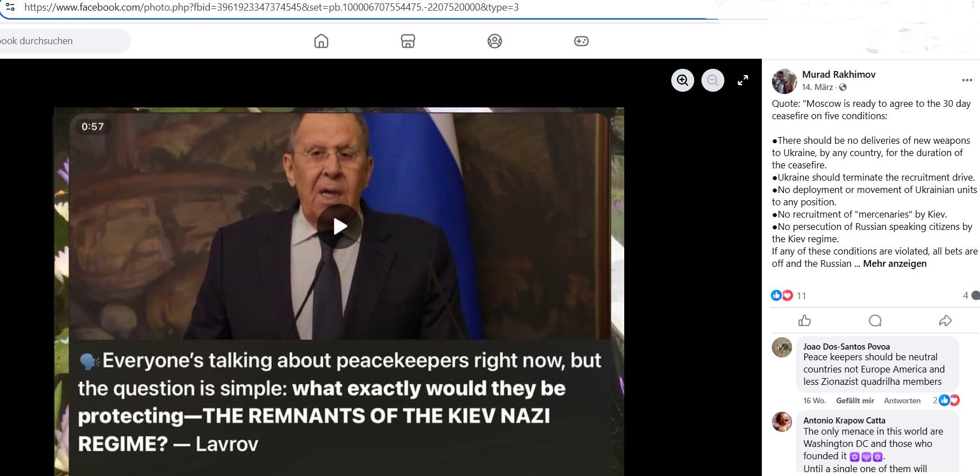The height and width of the screenshot is (476, 980).
Task: Open the Groups icon
Action: pyautogui.click(x=494, y=41)
